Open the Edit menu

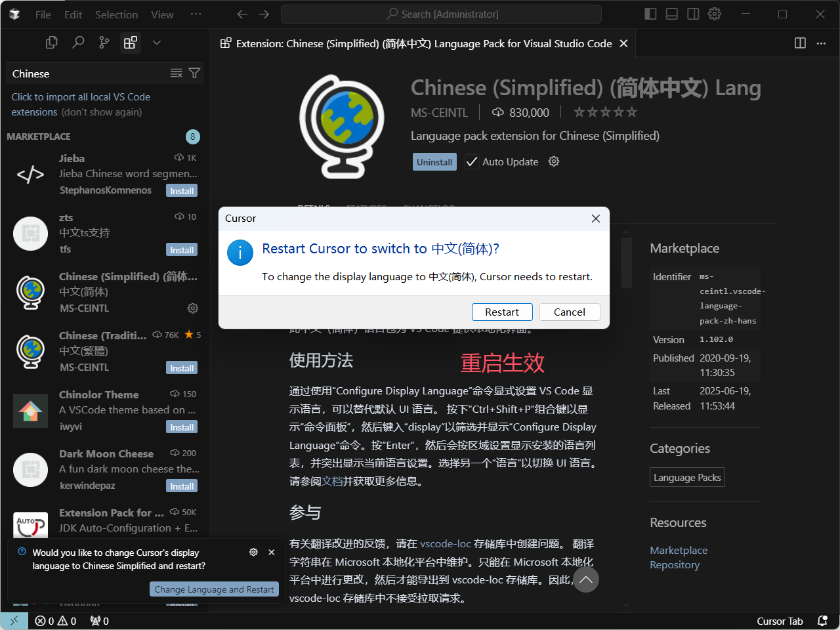pos(73,14)
